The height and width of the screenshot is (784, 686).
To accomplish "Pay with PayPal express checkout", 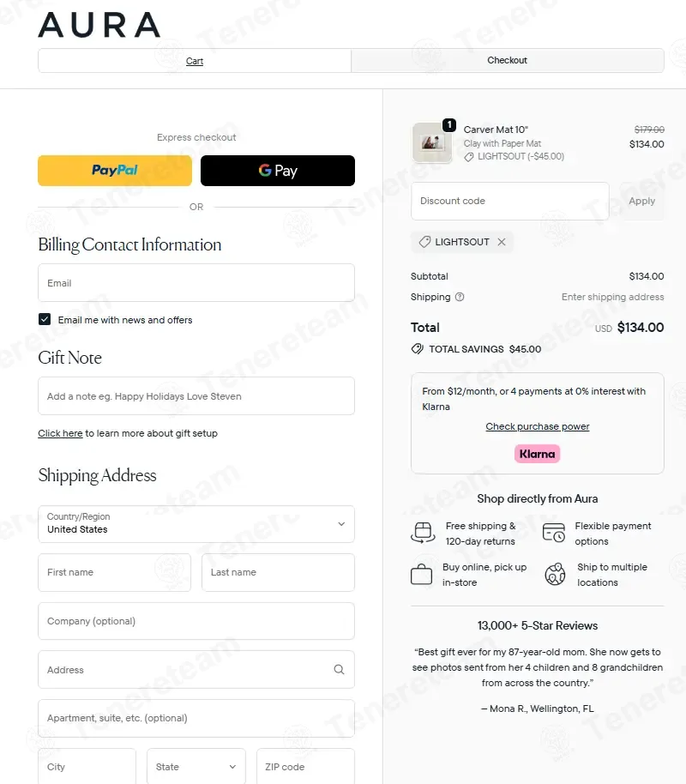I will [x=115, y=171].
